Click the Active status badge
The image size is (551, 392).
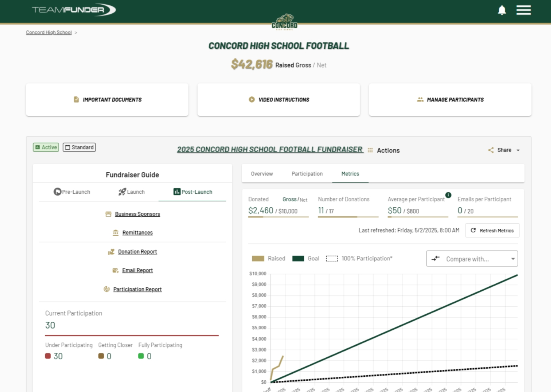(46, 147)
